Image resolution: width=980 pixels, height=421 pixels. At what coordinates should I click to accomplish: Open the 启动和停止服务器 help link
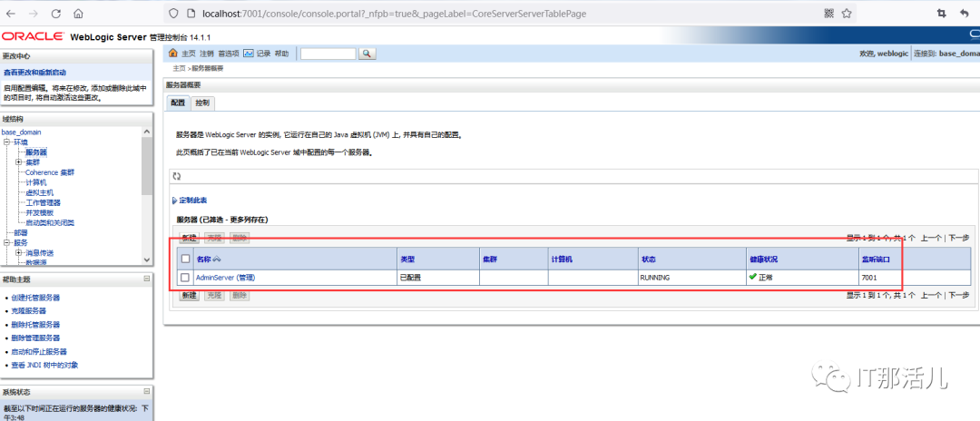point(39,351)
